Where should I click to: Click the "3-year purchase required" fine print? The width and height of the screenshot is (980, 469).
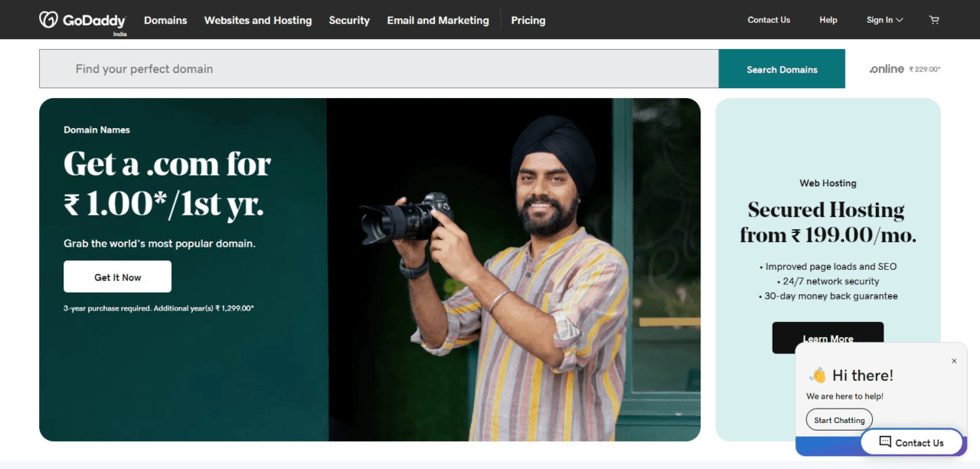pos(158,308)
